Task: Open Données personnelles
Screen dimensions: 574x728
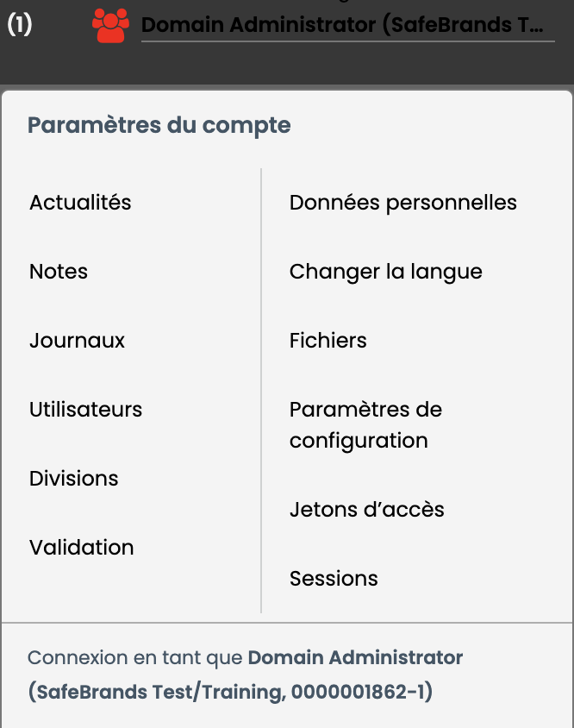Action: tap(402, 203)
